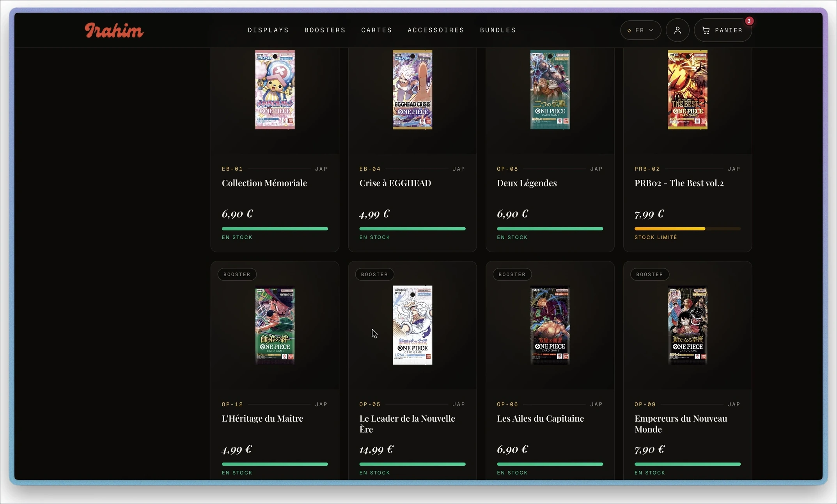The height and width of the screenshot is (504, 837).
Task: Click the Booster tag on OP-06 card
Action: coord(512,274)
